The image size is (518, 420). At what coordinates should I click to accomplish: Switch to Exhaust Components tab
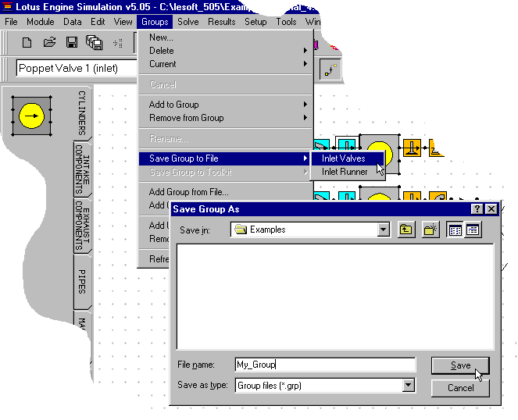[x=82, y=225]
